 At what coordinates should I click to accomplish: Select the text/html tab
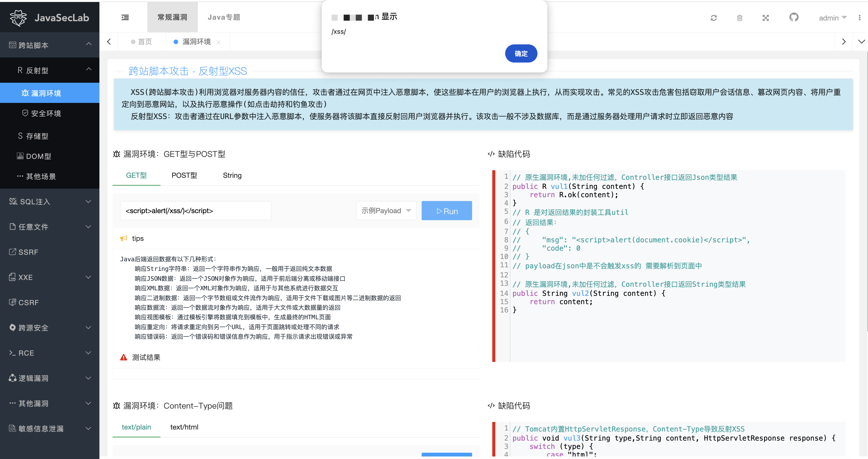click(x=184, y=427)
